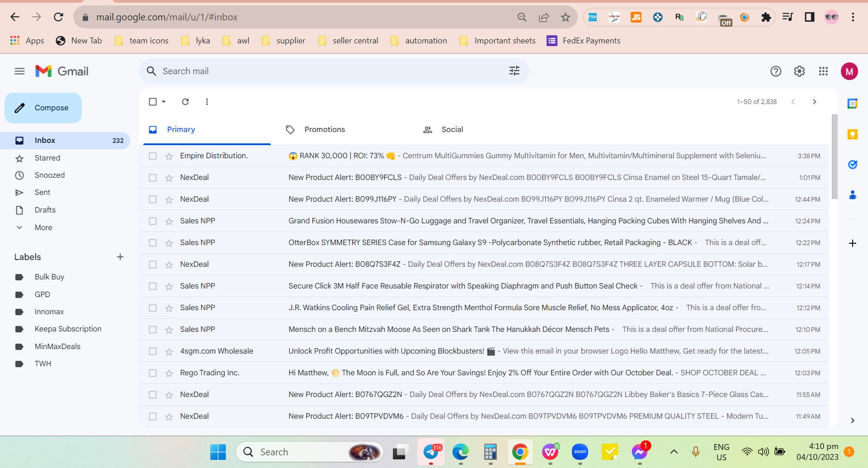Image resolution: width=868 pixels, height=468 pixels.
Task: Refresh the inbox mail list
Action: click(x=185, y=102)
